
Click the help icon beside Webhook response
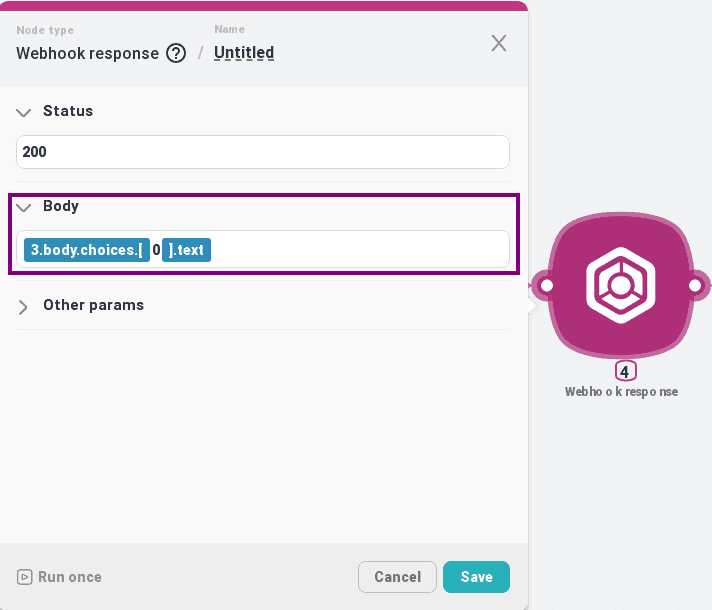pyautogui.click(x=176, y=54)
